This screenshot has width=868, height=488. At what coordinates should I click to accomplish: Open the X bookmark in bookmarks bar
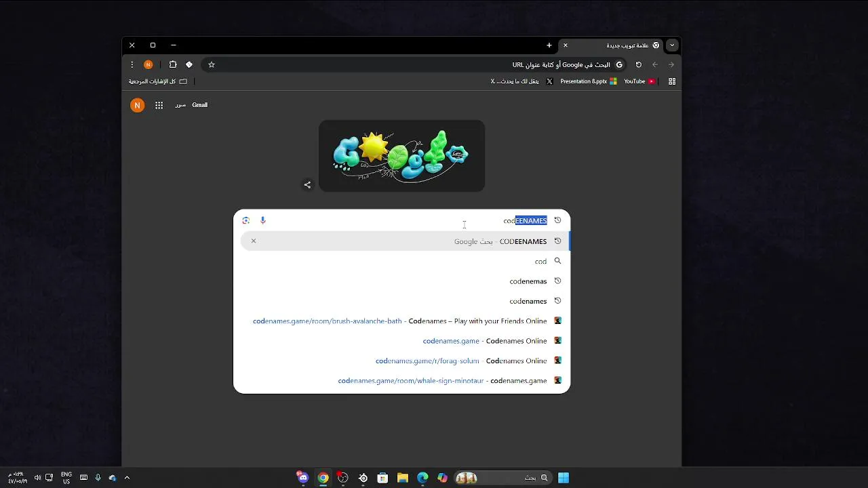coord(521,81)
